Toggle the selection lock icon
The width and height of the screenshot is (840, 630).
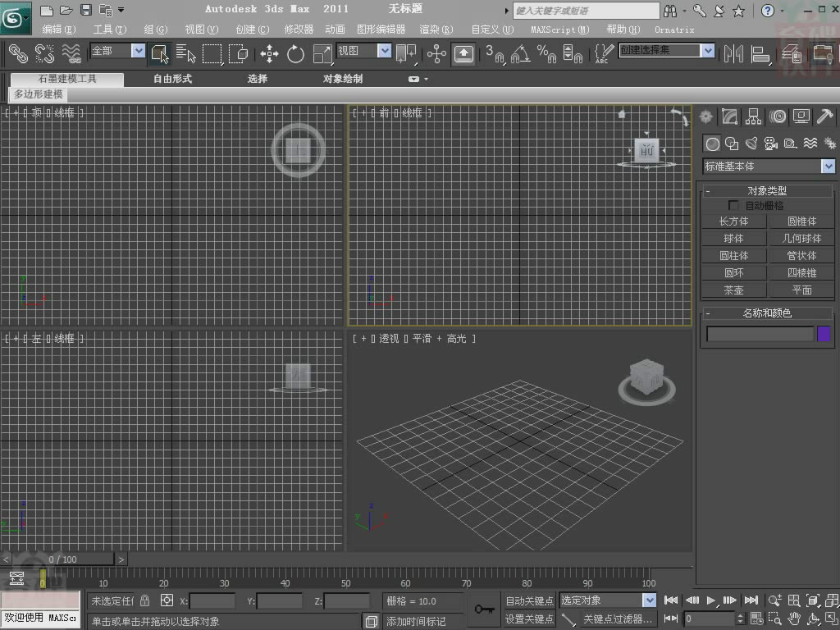coord(144,600)
